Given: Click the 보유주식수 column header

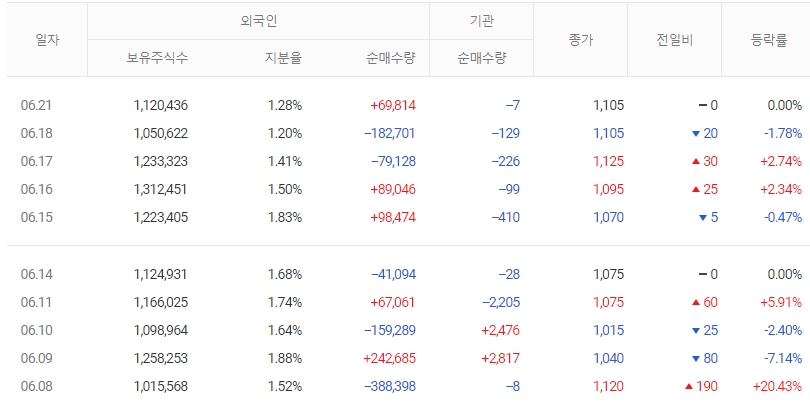Looking at the screenshot, I should (x=157, y=58).
